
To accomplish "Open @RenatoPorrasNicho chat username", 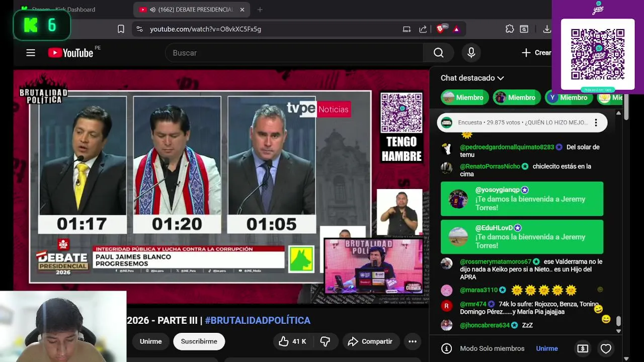I will pos(490,166).
